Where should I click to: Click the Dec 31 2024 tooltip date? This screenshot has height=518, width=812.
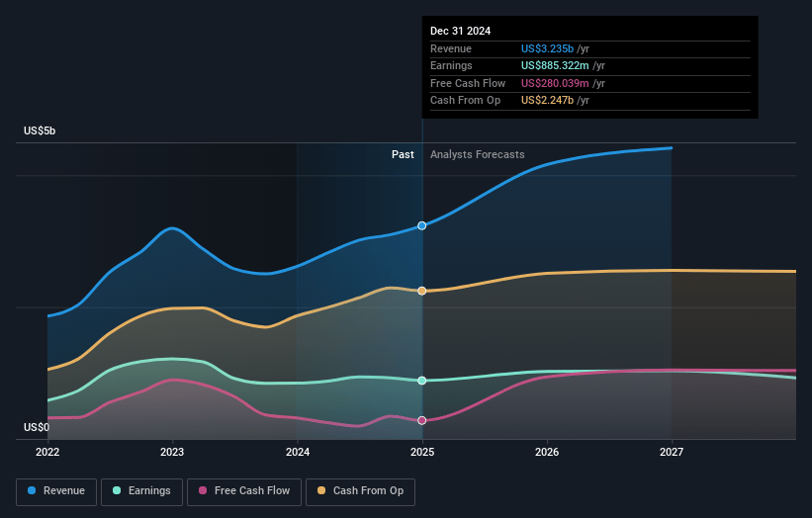(460, 31)
